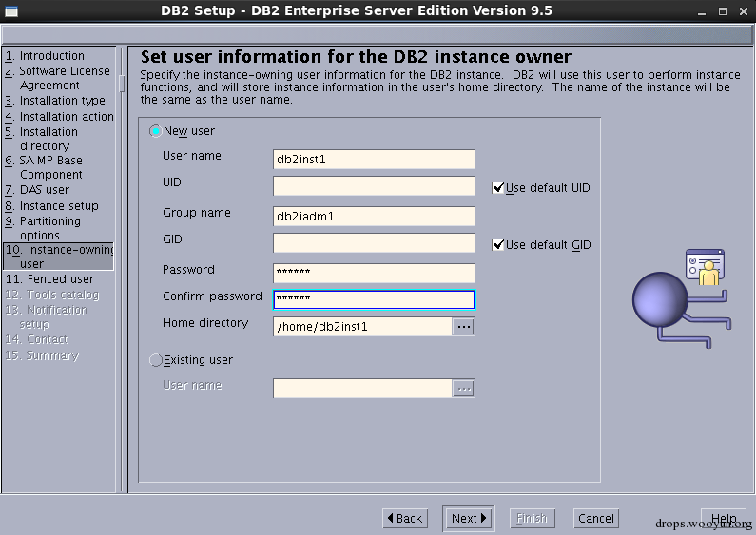
Task: Click the window menu icon in title bar
Action: [10, 10]
